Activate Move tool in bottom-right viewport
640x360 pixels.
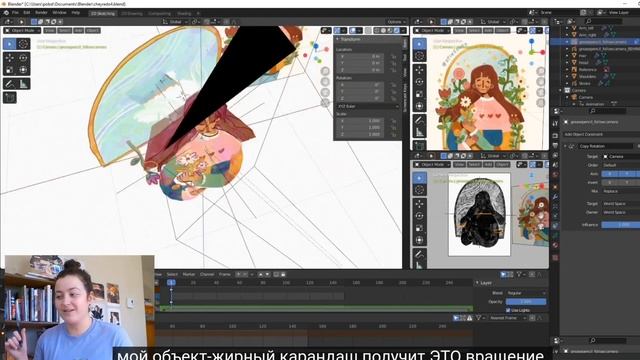pos(420,204)
